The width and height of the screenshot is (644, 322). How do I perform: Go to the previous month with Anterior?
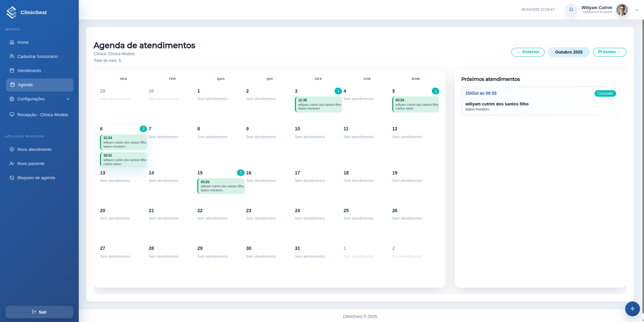(x=528, y=52)
